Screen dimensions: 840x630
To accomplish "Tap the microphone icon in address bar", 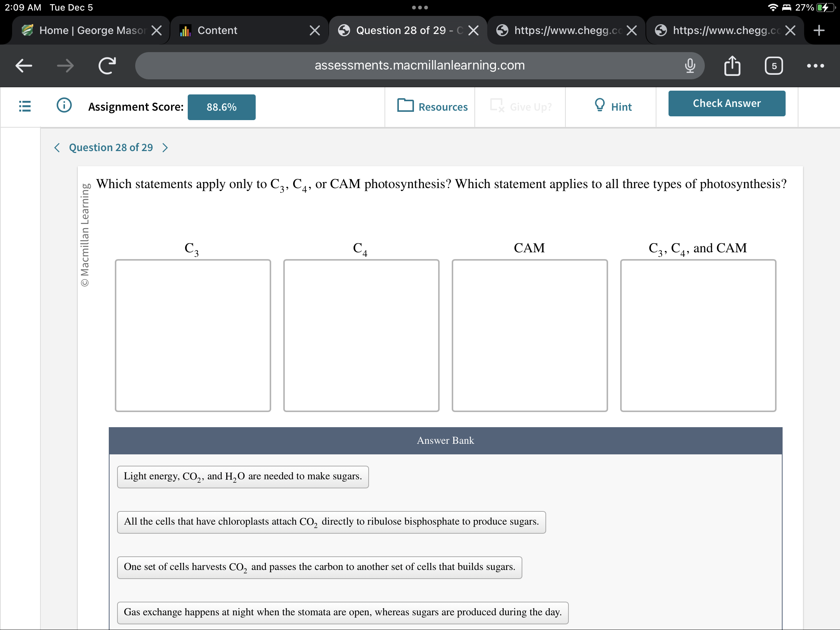I will tap(690, 66).
